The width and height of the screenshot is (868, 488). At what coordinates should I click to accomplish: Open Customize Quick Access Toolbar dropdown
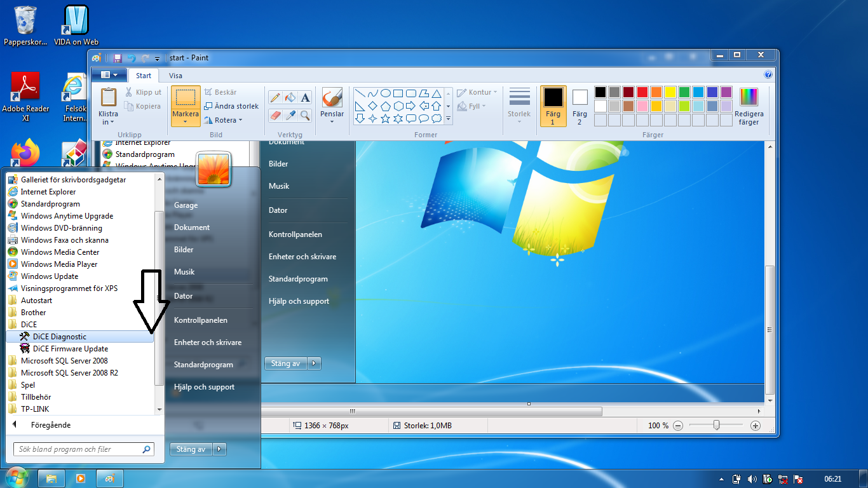click(x=158, y=58)
